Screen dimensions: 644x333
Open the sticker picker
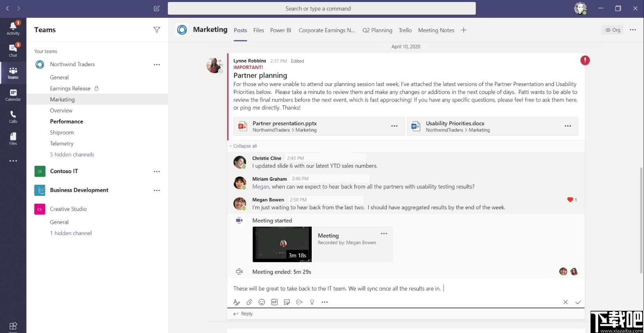coord(287,302)
